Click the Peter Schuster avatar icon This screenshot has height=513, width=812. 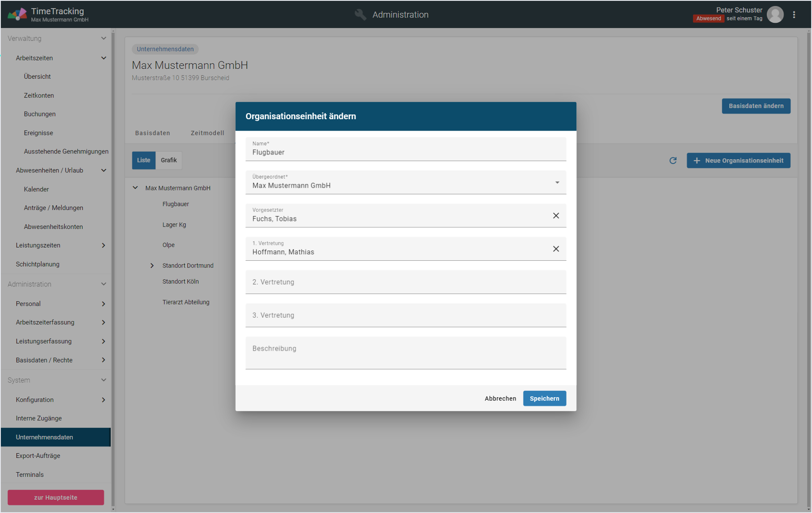point(775,15)
